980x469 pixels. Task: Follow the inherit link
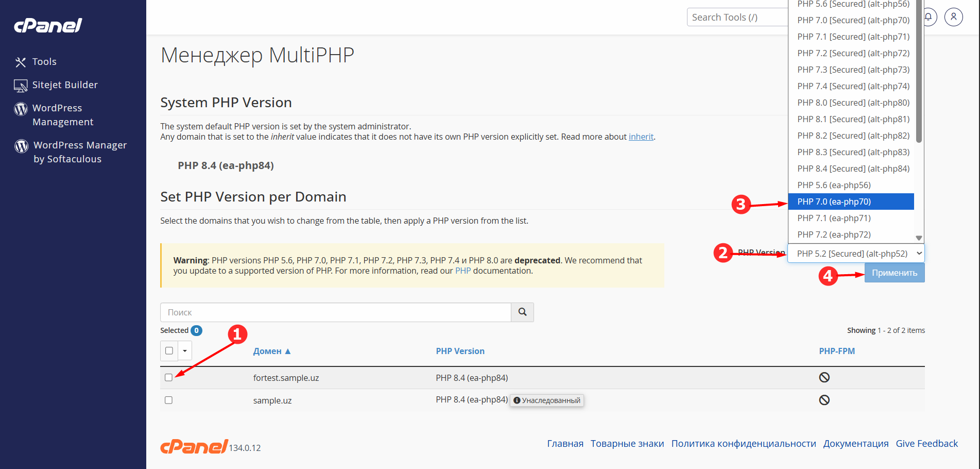click(x=641, y=137)
